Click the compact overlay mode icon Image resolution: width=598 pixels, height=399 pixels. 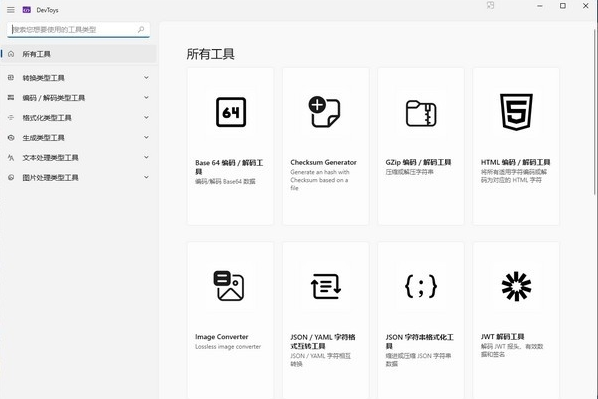(490, 5)
